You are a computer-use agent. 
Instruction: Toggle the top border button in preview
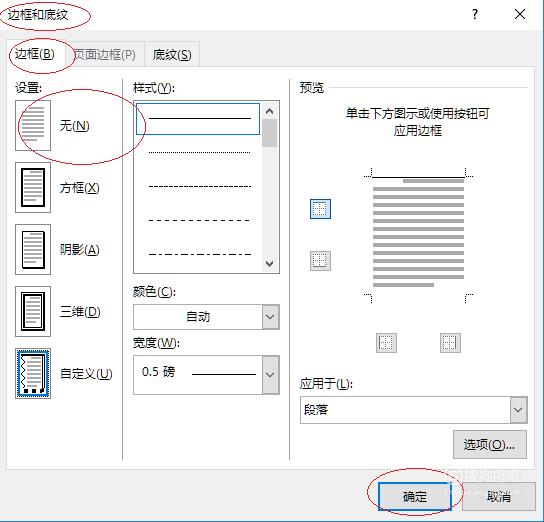[x=320, y=209]
